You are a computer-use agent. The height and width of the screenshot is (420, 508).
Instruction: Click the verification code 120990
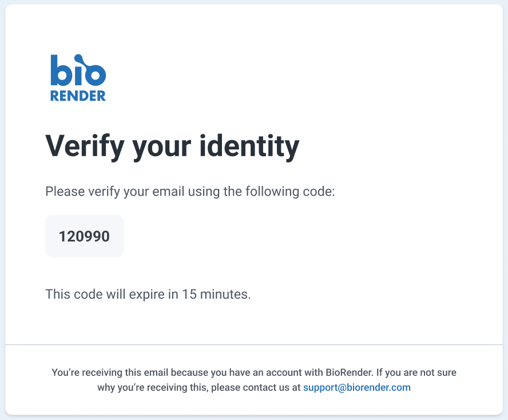[x=84, y=236]
